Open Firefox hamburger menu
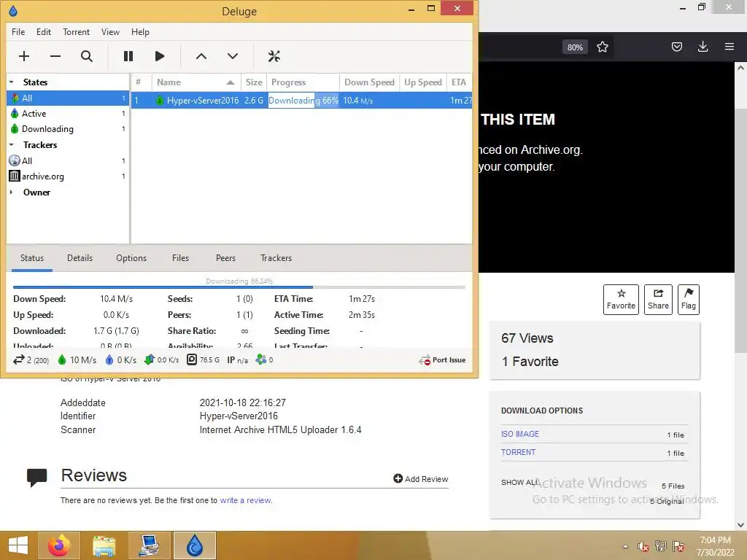The image size is (747, 560). coord(729,47)
